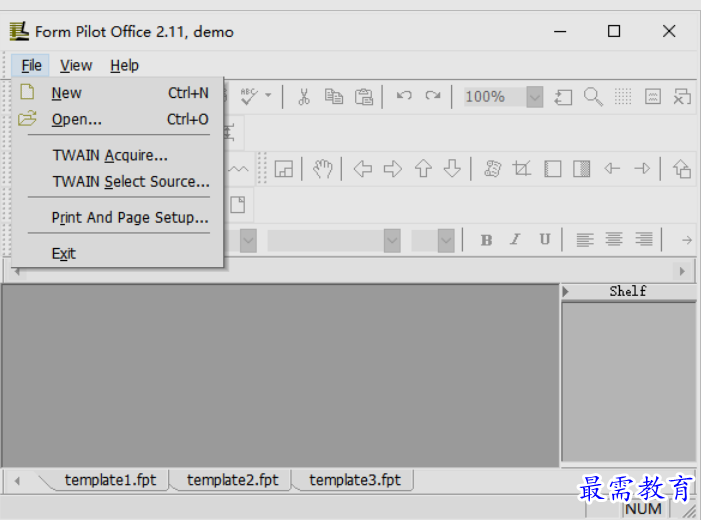This screenshot has height=520, width=701.
Task: Toggle the dotted grid icon
Action: coord(623,97)
